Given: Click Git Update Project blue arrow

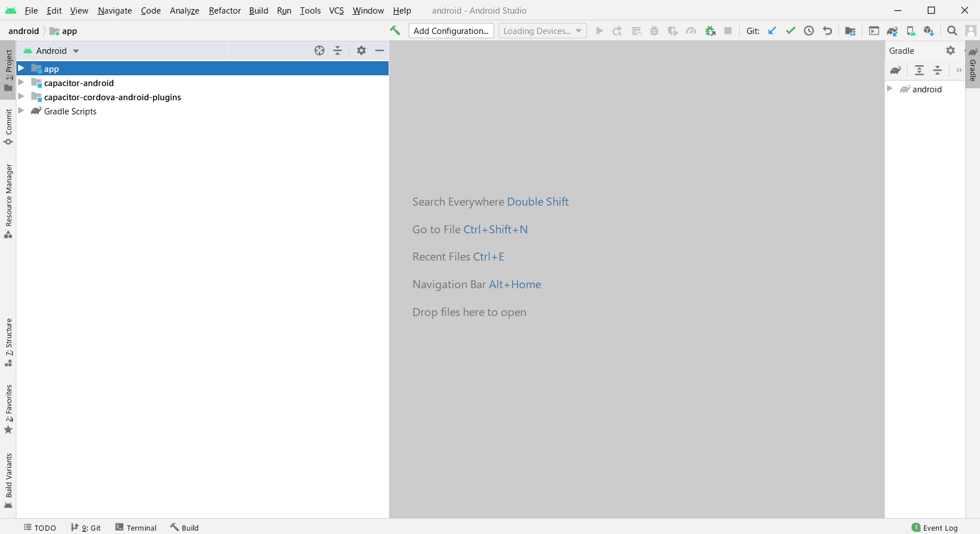Looking at the screenshot, I should 772,31.
